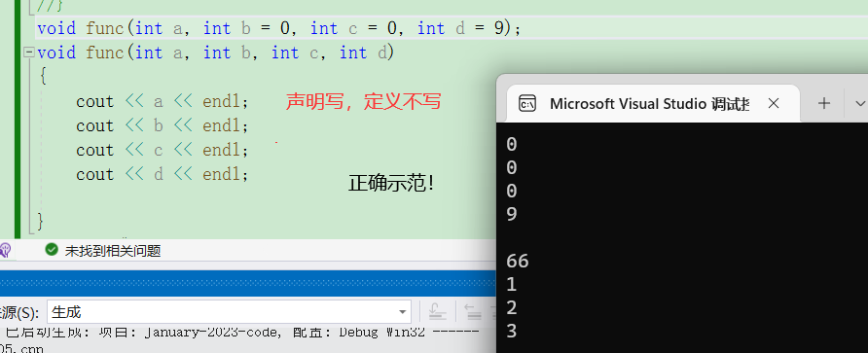Click the green no-issues check icon
The width and height of the screenshot is (868, 353).
tap(52, 250)
